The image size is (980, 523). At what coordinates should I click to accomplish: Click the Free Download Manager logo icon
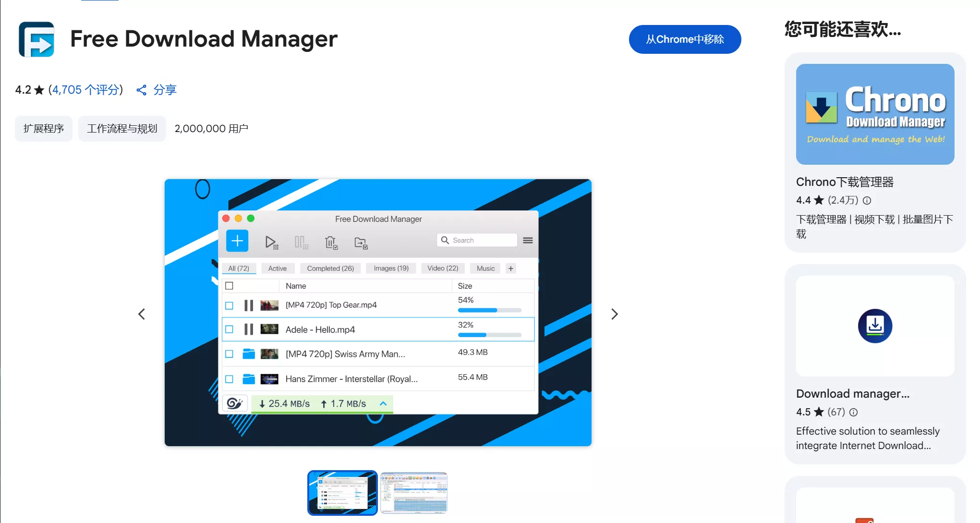36,39
